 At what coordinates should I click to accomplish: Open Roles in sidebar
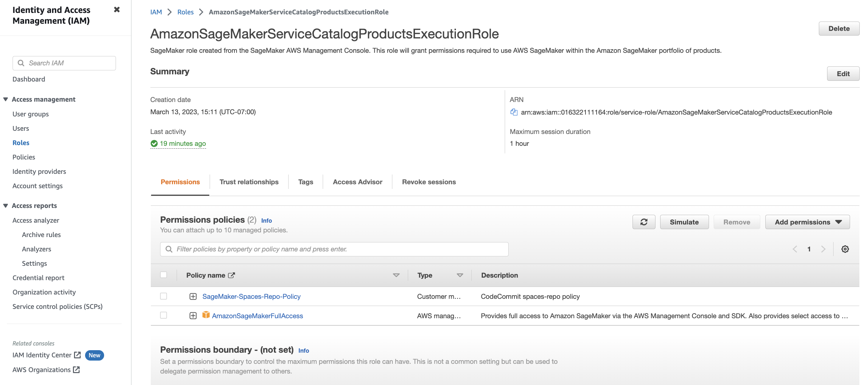click(x=21, y=143)
